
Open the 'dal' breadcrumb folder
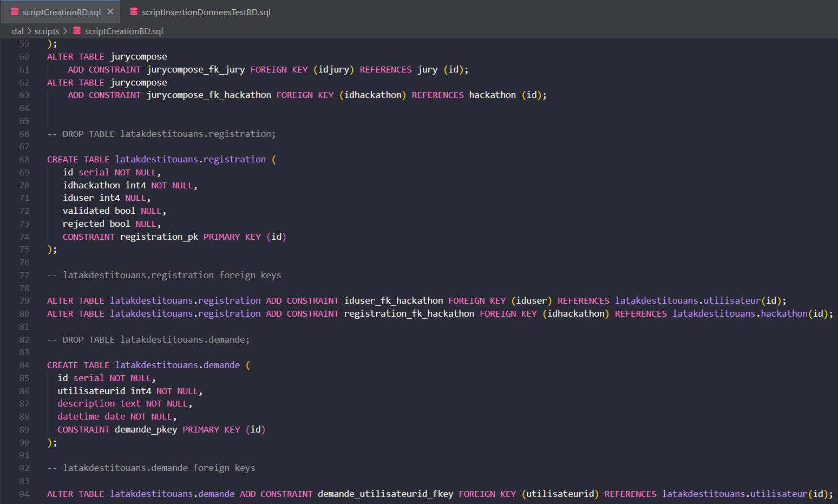coord(17,31)
